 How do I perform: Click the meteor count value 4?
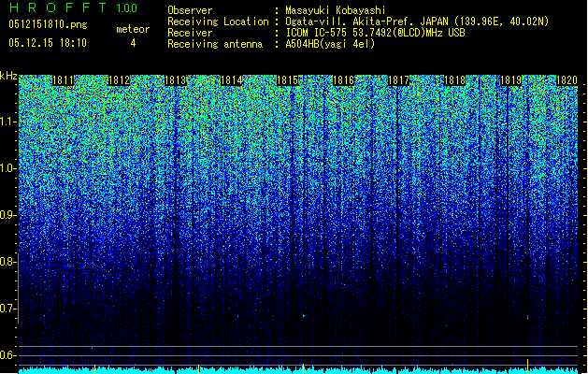click(x=133, y=43)
